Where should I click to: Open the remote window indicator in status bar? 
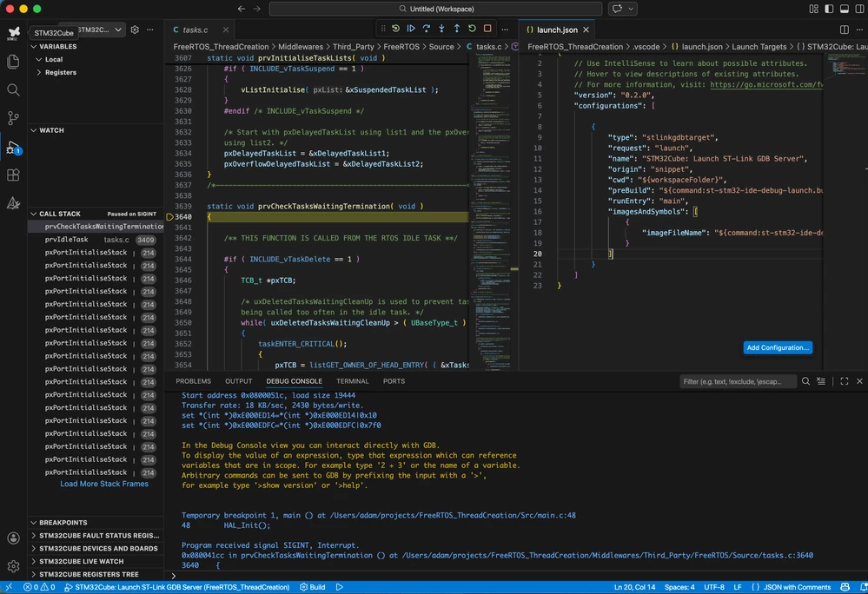coord(9,587)
